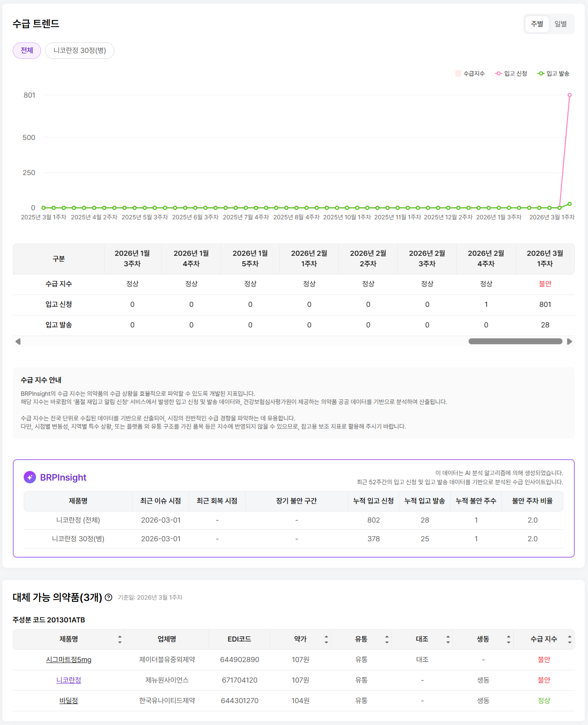This screenshot has width=588, height=725.
Task: Toggle 수급지수 legend series
Action: pyautogui.click(x=469, y=73)
